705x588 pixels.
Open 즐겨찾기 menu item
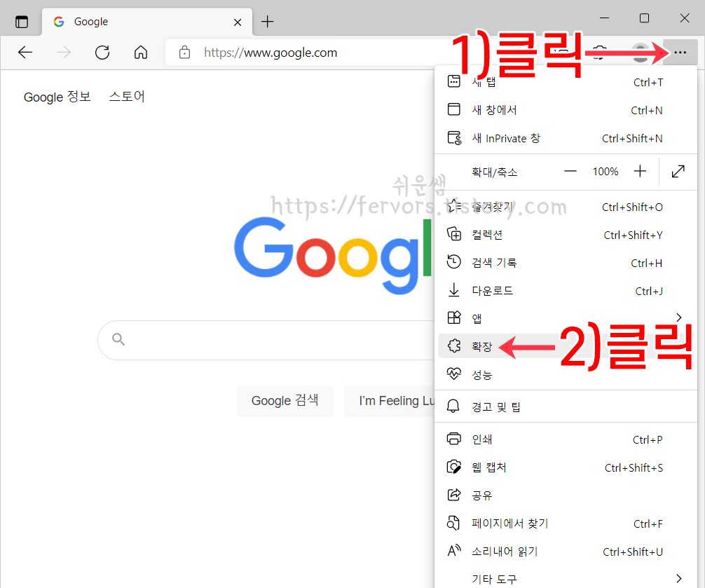566,207
